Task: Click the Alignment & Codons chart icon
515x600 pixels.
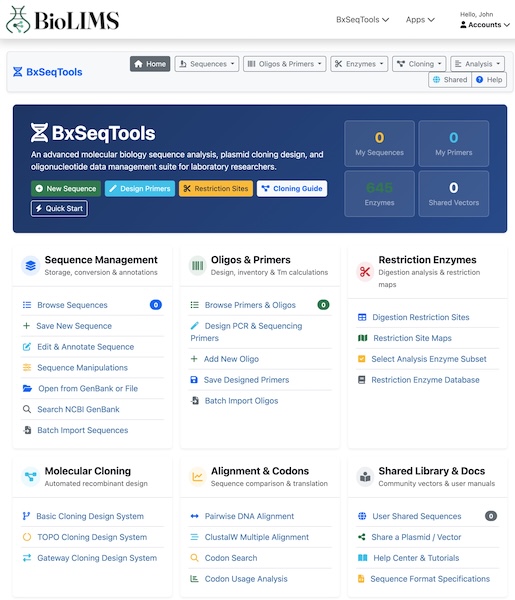Action: pos(197,476)
